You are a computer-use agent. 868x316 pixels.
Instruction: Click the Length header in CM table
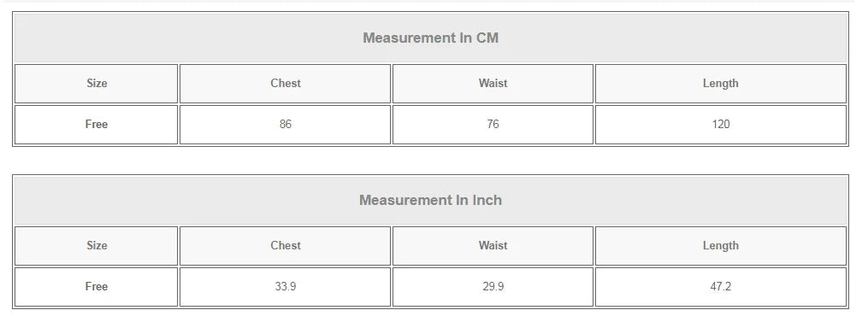tap(721, 84)
